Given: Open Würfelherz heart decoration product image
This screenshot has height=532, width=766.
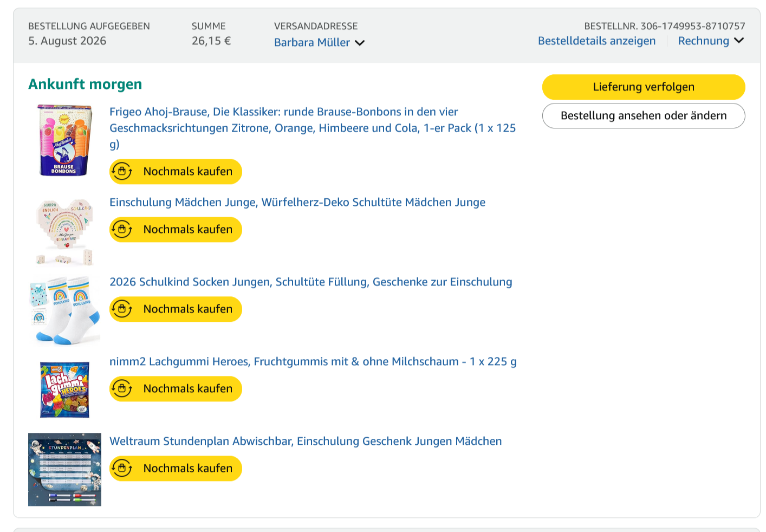Looking at the screenshot, I should 64,231.
